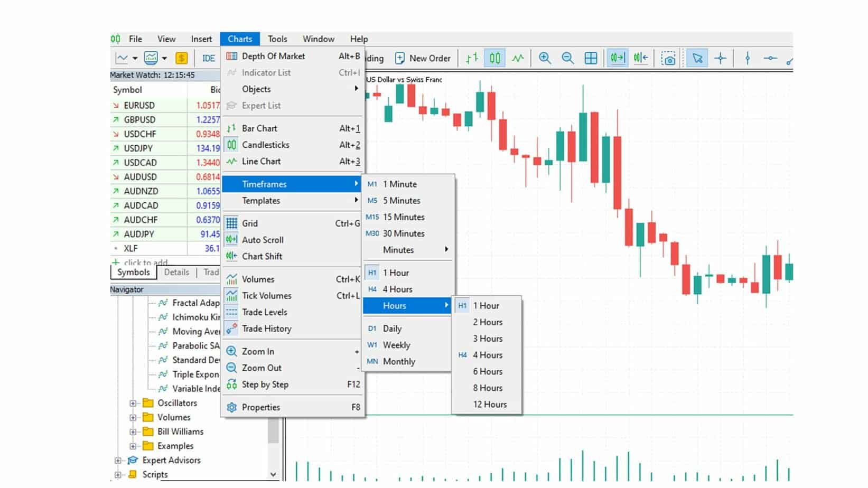Switch to Market Watch Details tab
This screenshot has height=488, width=868.
[176, 272]
